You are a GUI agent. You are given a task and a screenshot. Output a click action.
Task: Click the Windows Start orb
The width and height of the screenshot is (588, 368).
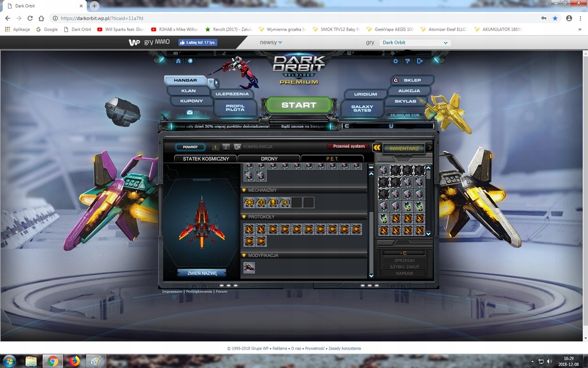[9, 361]
